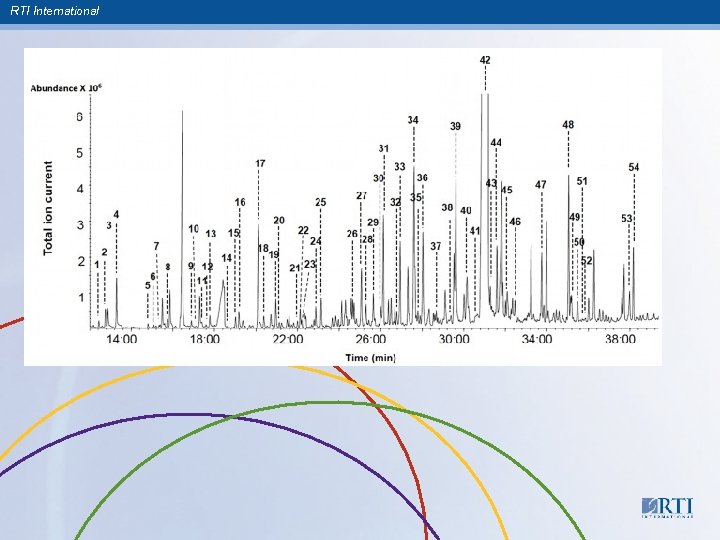
Task: Select the 'Total ion current' y-axis title
Action: coord(48,208)
